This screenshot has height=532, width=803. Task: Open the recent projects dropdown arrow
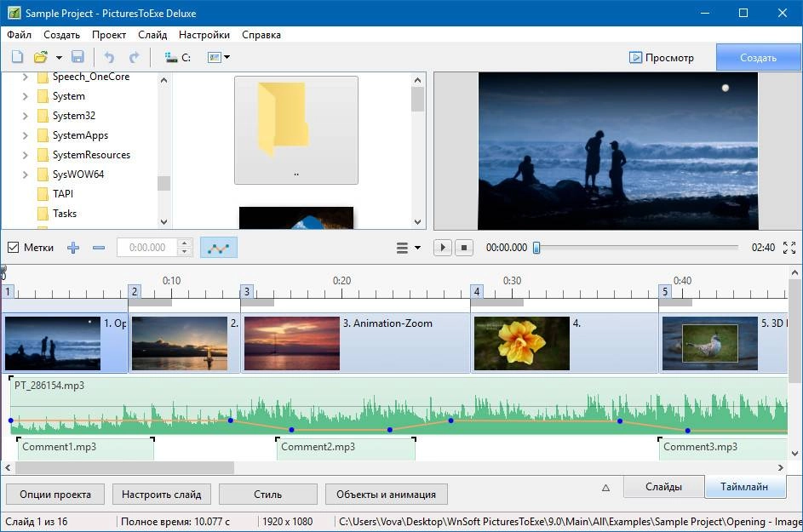point(59,57)
